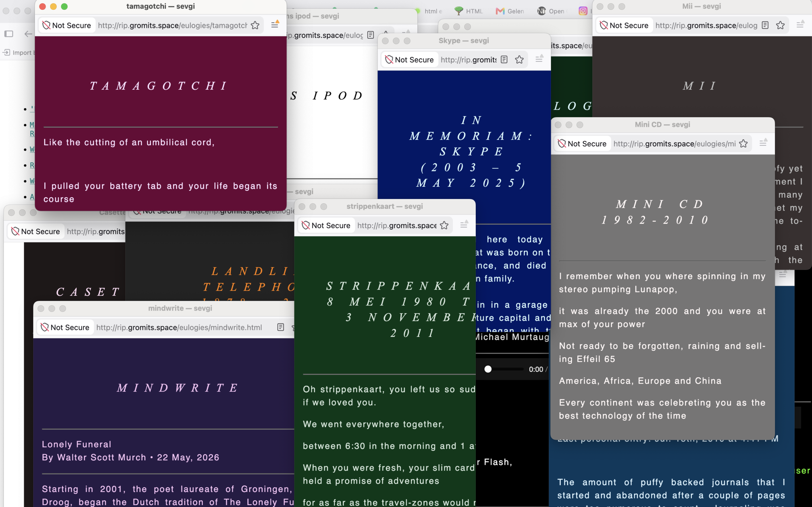The height and width of the screenshot is (507, 812).
Task: Click the Not Secure badge in the tamagotchi window
Action: [67, 25]
